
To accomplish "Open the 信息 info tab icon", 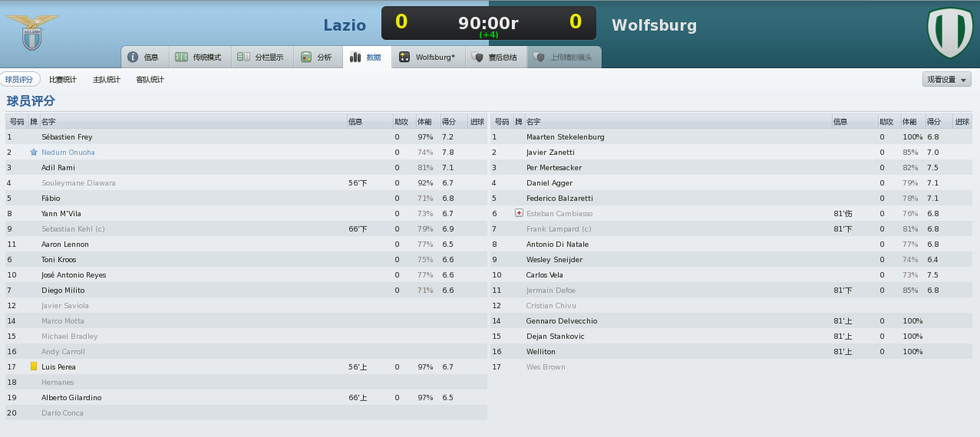I will pos(133,58).
